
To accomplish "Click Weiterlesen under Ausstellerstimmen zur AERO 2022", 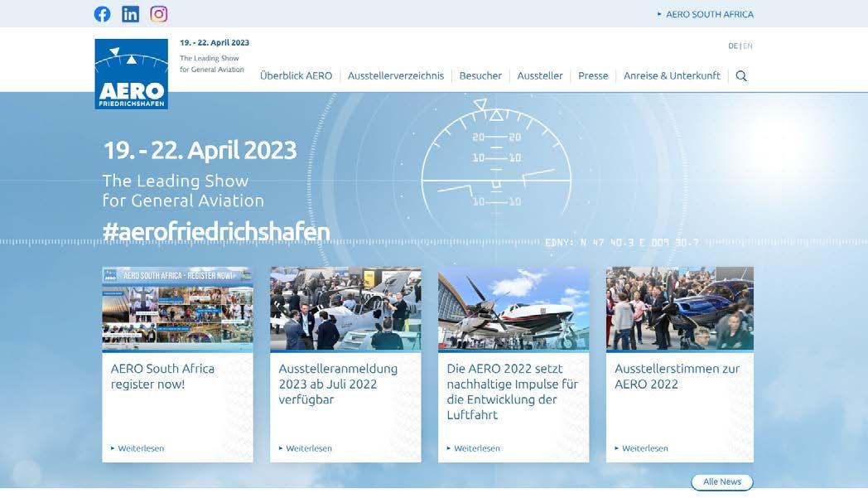I will [x=642, y=448].
